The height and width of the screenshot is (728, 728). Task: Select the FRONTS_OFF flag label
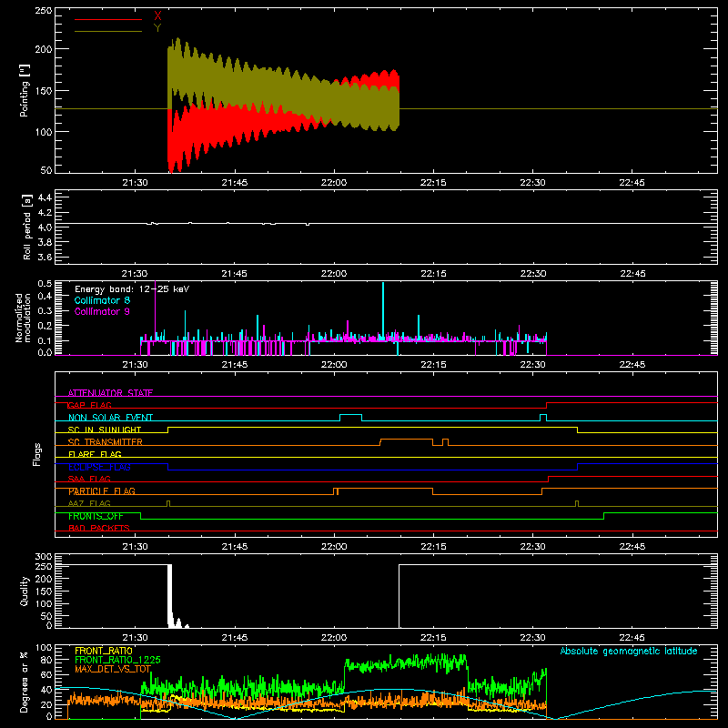tap(96, 516)
